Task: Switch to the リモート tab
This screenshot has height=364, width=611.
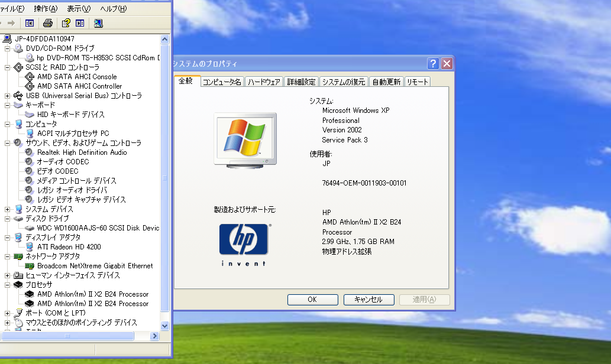Action: coord(418,82)
